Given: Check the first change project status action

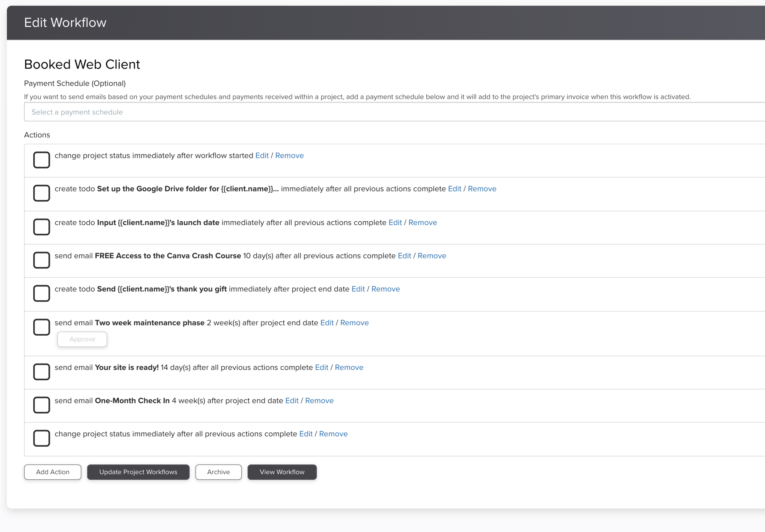Looking at the screenshot, I should point(42,160).
